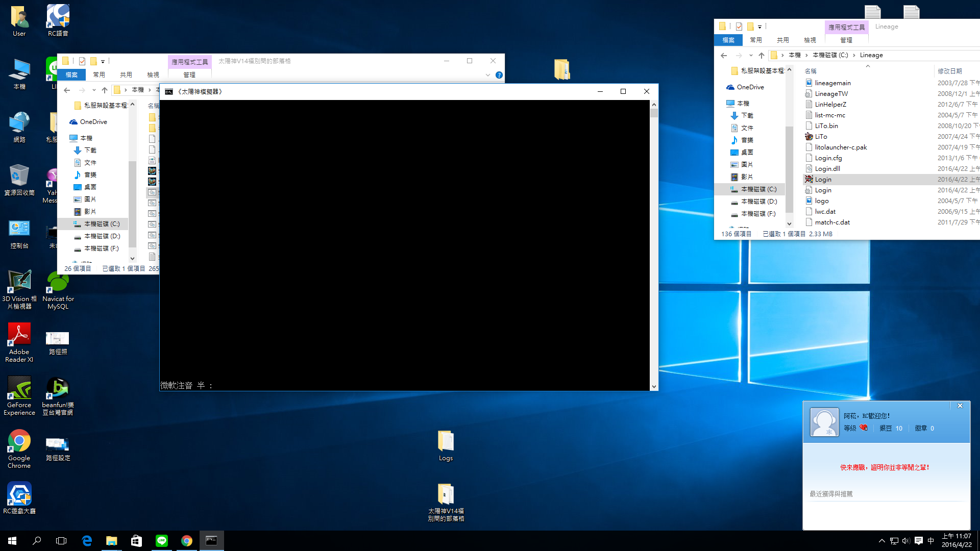Launch GeForce Experience desktop shortcut
This screenshot has width=980, height=551.
click(19, 396)
